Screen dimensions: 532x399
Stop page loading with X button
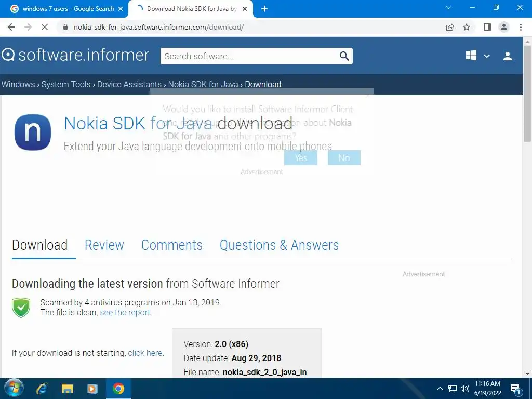coord(45,27)
